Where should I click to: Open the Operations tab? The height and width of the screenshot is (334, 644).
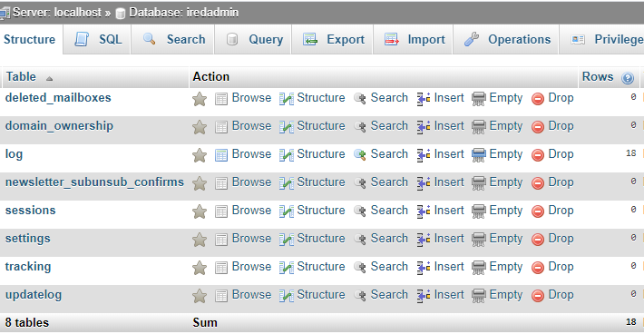click(x=506, y=39)
